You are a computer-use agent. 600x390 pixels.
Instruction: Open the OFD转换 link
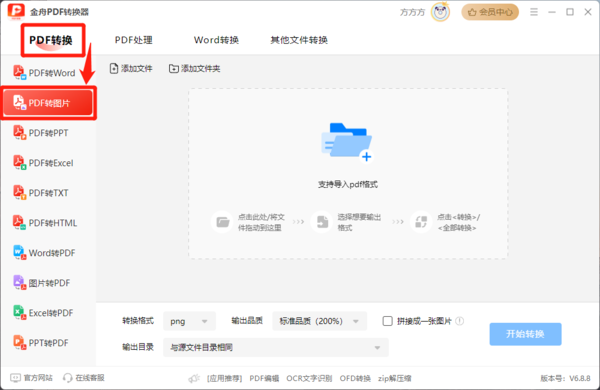355,379
